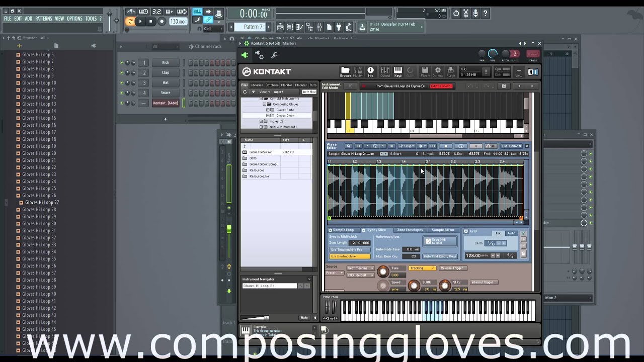Play sample in Wave Editor

476,146
